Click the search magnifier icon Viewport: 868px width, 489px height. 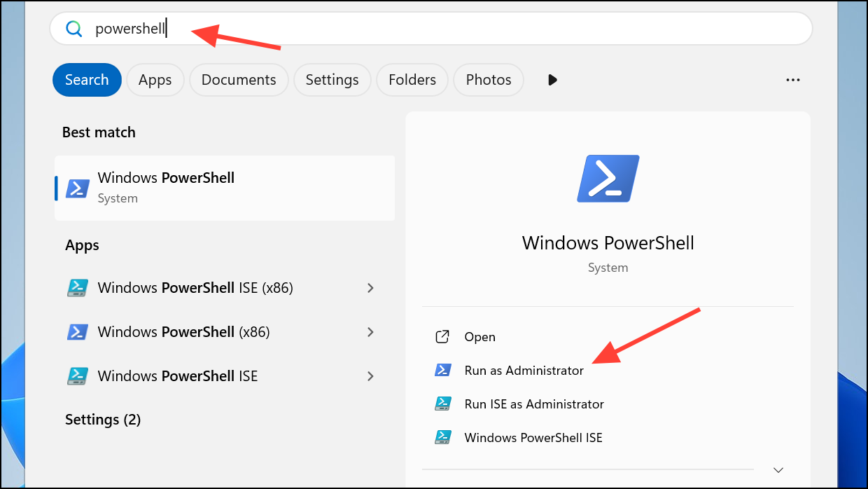[73, 29]
